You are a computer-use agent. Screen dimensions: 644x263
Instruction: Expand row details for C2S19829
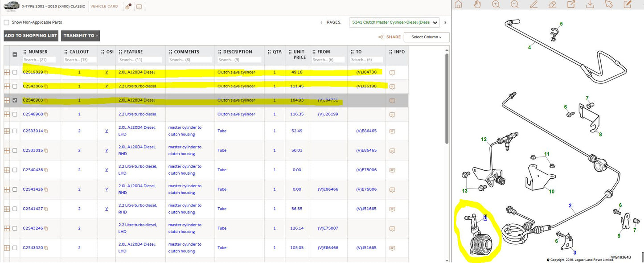[x=7, y=72]
